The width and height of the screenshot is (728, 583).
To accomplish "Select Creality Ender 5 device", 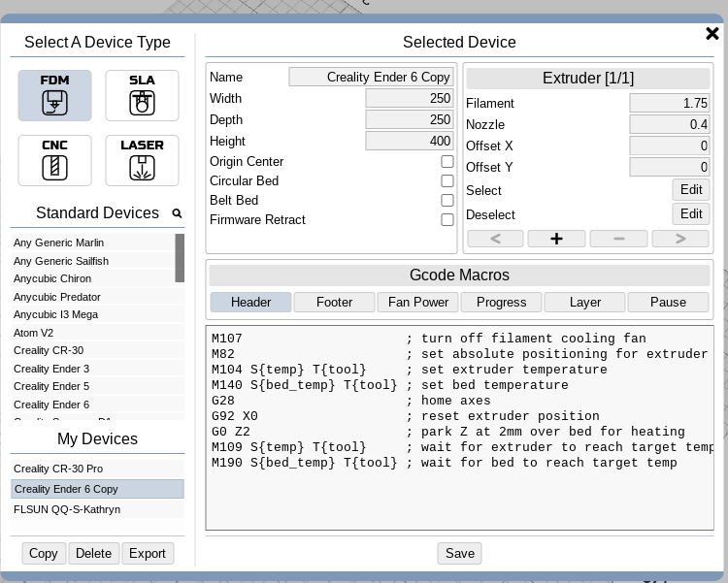I will pos(97,386).
